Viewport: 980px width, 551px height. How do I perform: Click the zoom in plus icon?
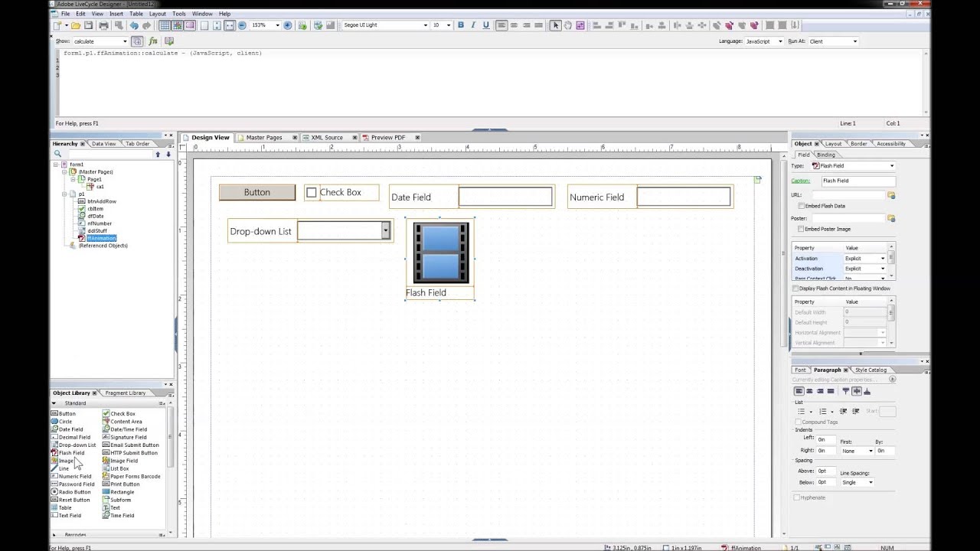[288, 25]
